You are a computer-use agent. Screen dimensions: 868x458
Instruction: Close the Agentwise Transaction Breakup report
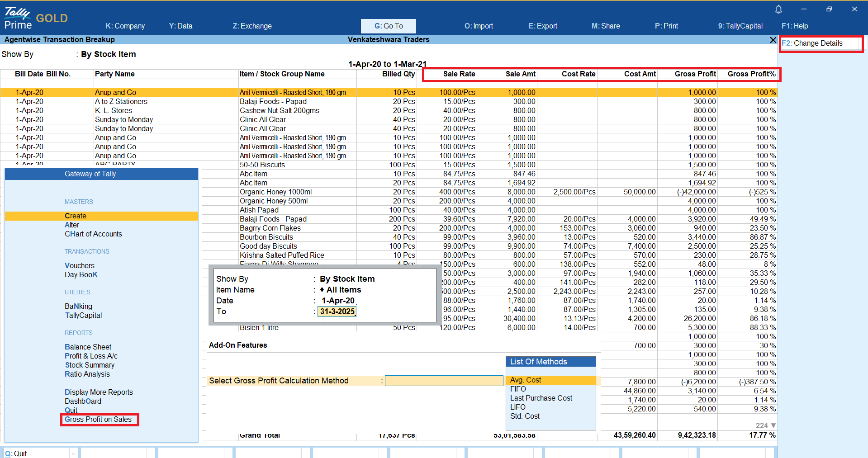pyautogui.click(x=773, y=40)
